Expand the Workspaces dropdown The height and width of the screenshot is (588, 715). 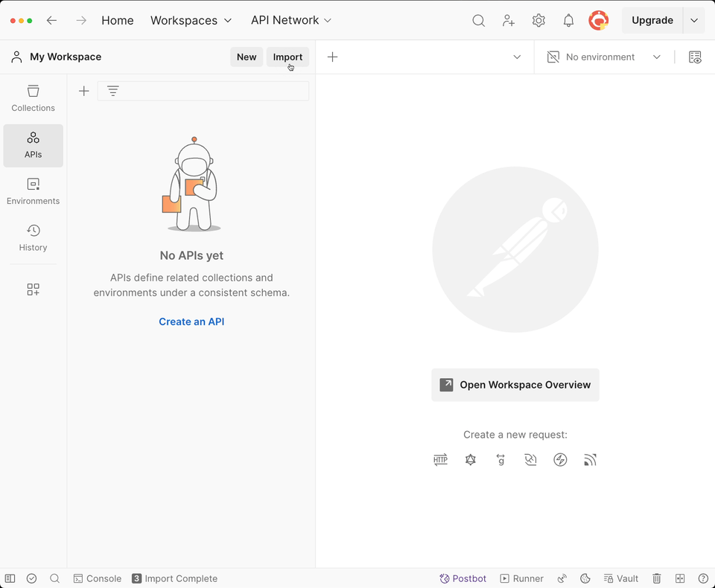coord(191,21)
